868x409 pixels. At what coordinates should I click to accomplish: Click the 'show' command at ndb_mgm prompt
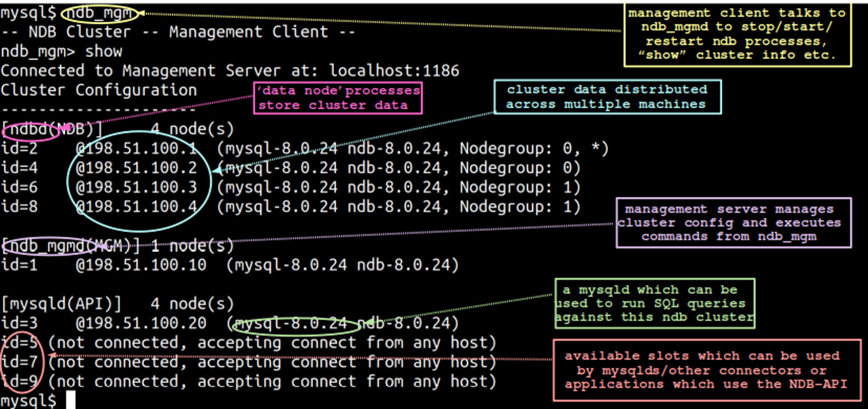click(x=104, y=52)
